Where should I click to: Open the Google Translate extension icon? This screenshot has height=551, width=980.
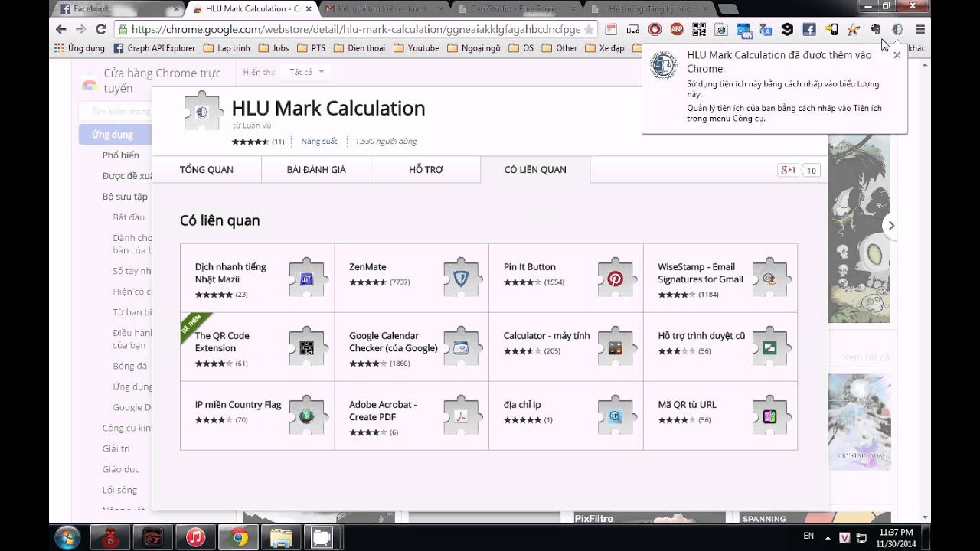coord(766,29)
